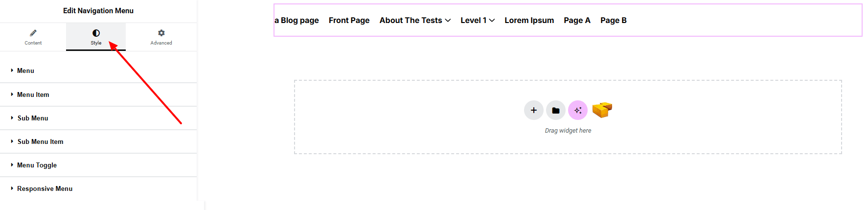Click the Front Page menu link

click(x=349, y=21)
